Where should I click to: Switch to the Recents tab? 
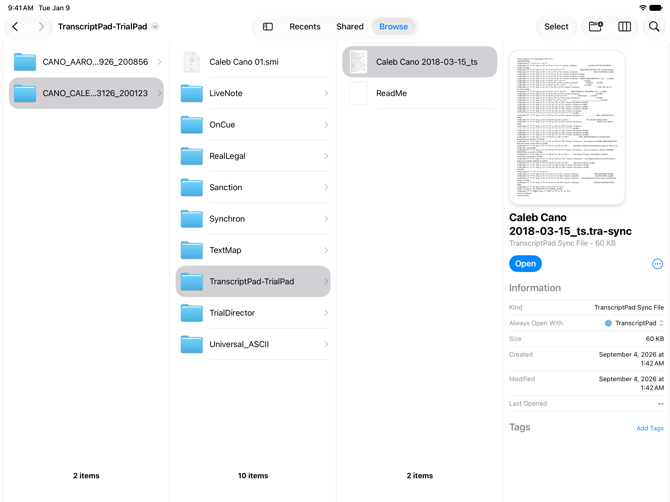coord(305,26)
